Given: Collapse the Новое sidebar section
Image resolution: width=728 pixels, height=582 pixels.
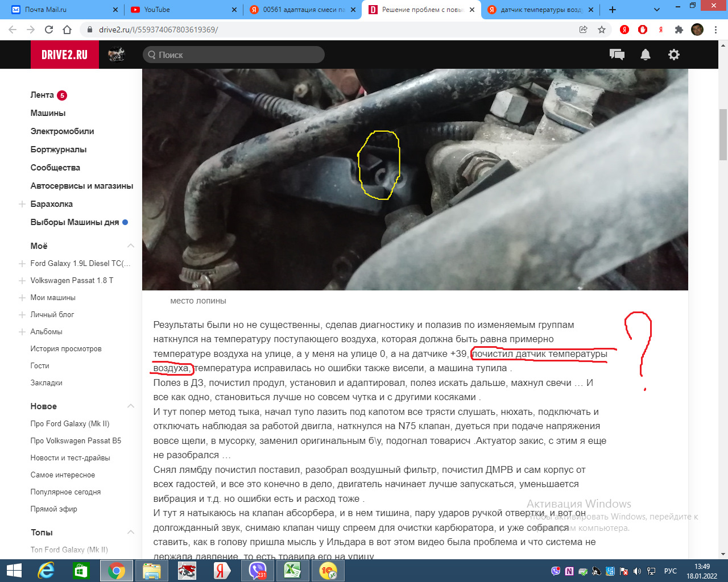Looking at the screenshot, I should pos(131,406).
